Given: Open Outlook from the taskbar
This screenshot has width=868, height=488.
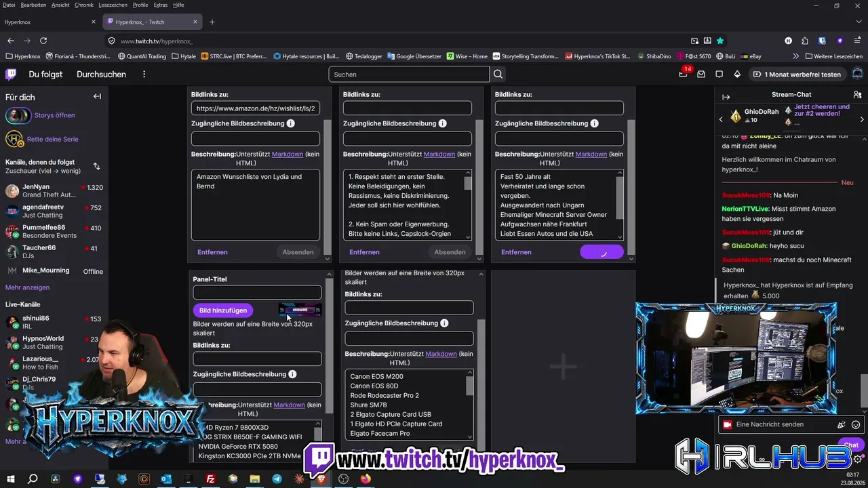Looking at the screenshot, I should [x=166, y=479].
